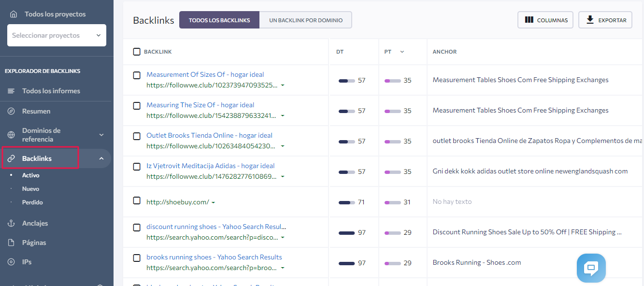Click the BACKLINK column header
This screenshot has width=644, height=286.
[158, 52]
